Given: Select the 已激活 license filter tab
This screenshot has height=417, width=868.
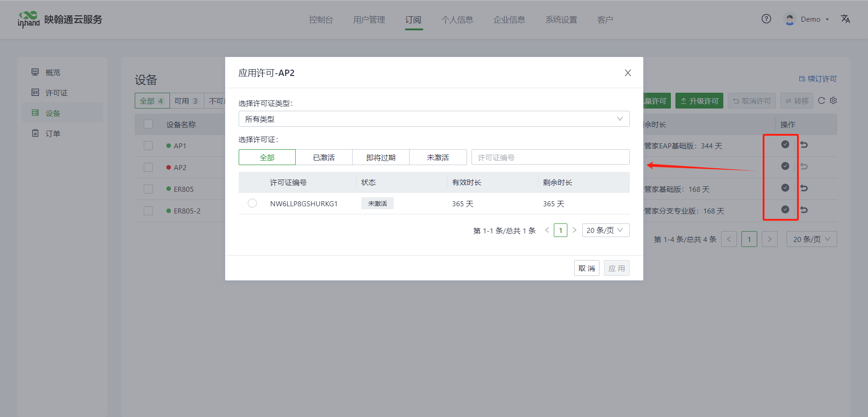Looking at the screenshot, I should 324,157.
